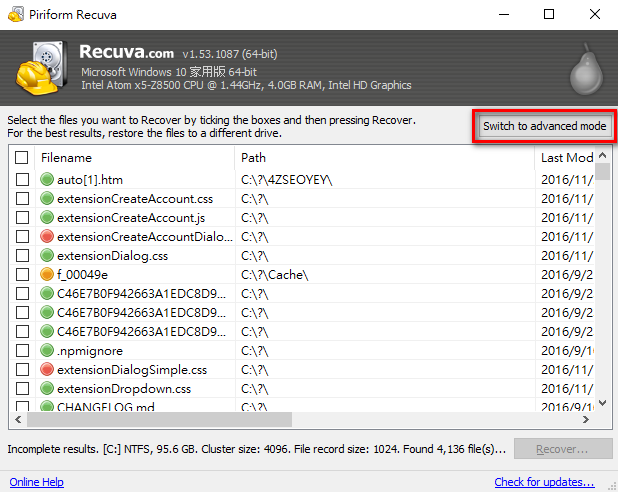The height and width of the screenshot is (492, 618).
Task: Click the red status dot of extensionDialogSimple.css
Action: [x=47, y=369]
